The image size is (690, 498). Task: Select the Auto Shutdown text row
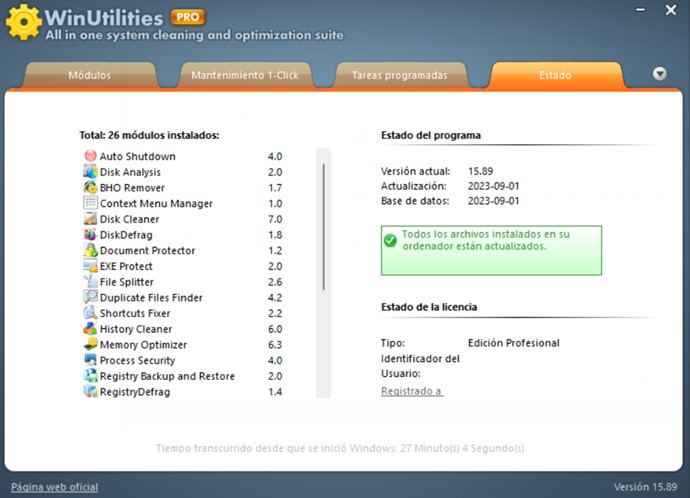(138, 156)
